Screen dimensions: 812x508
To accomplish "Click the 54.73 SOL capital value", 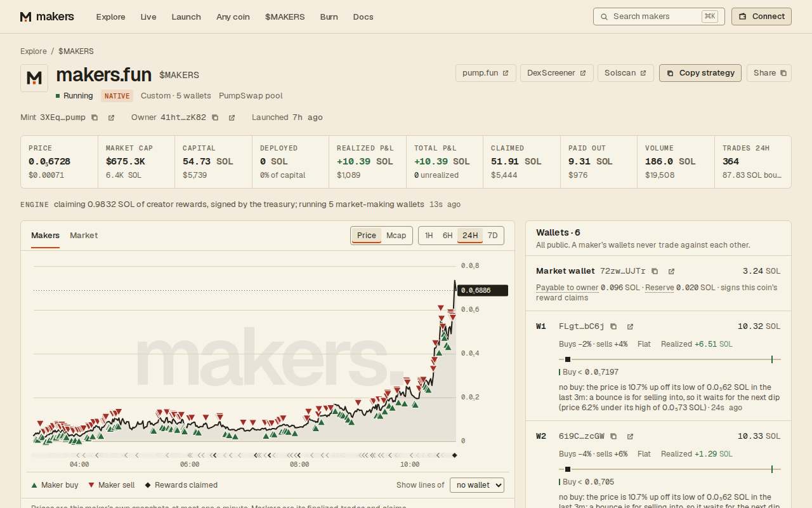I will (x=208, y=161).
